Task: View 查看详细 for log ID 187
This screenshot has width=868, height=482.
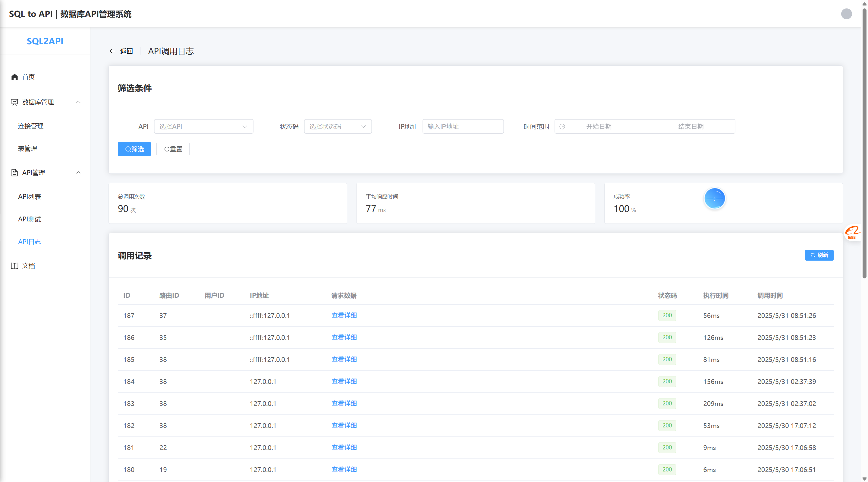Action: point(344,316)
